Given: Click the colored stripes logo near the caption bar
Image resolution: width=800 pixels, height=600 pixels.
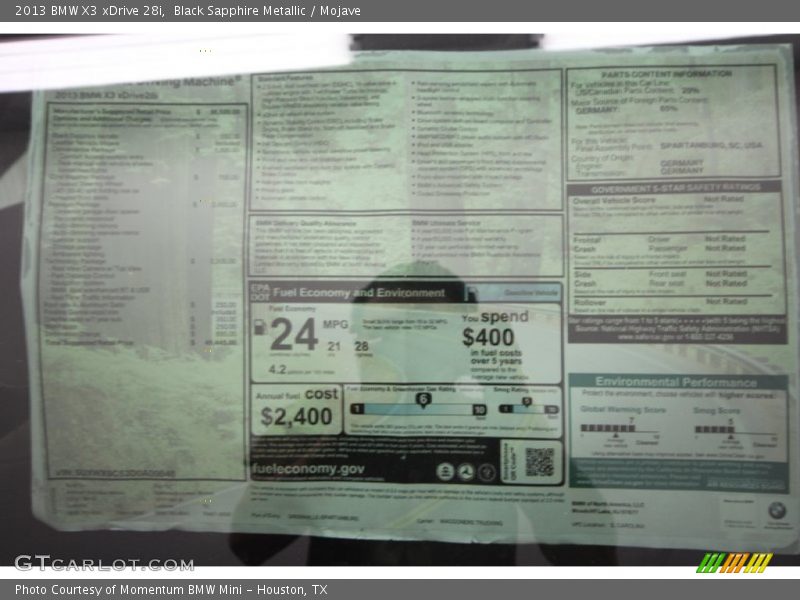Looking at the screenshot, I should [x=734, y=563].
